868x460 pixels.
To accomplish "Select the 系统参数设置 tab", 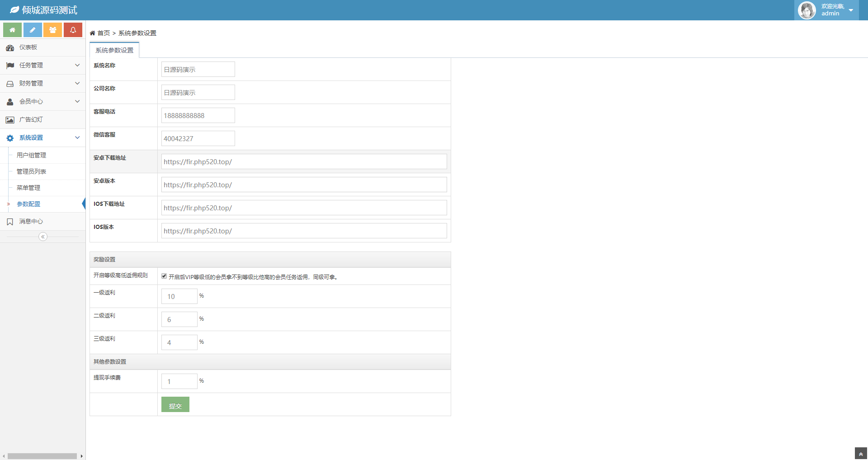I will point(114,50).
